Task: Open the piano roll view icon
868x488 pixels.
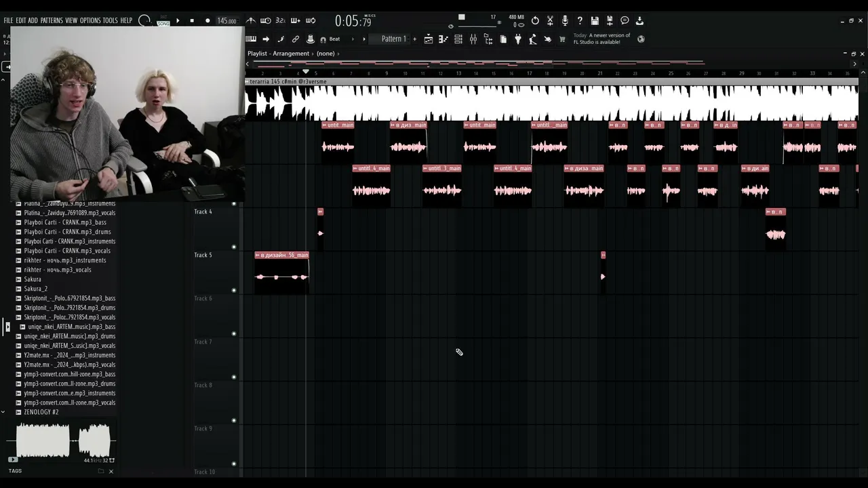Action: (443, 39)
